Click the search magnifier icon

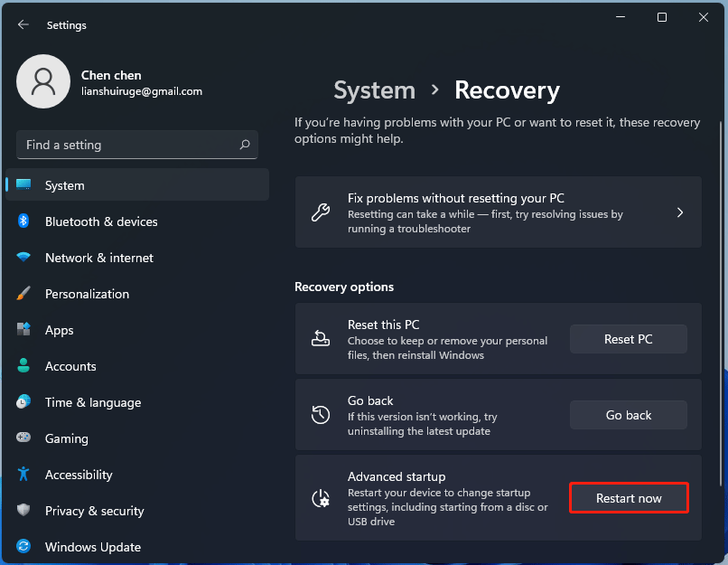(245, 145)
